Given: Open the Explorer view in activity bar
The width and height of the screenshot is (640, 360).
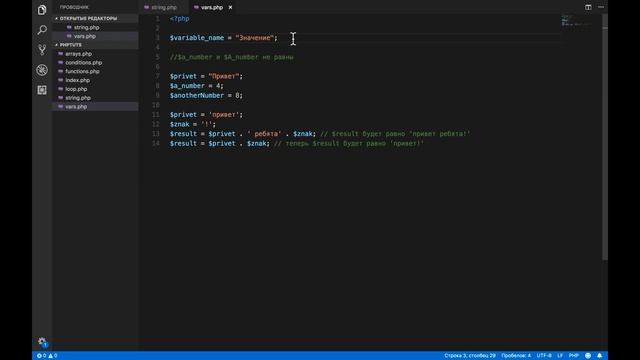Looking at the screenshot, I should tap(42, 10).
